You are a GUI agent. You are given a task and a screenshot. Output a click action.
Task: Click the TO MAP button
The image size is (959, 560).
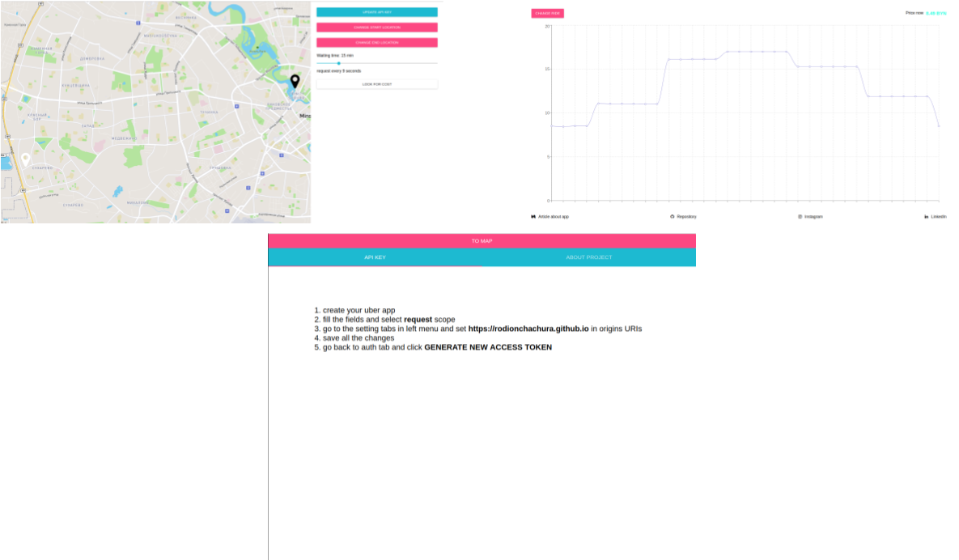coord(482,241)
